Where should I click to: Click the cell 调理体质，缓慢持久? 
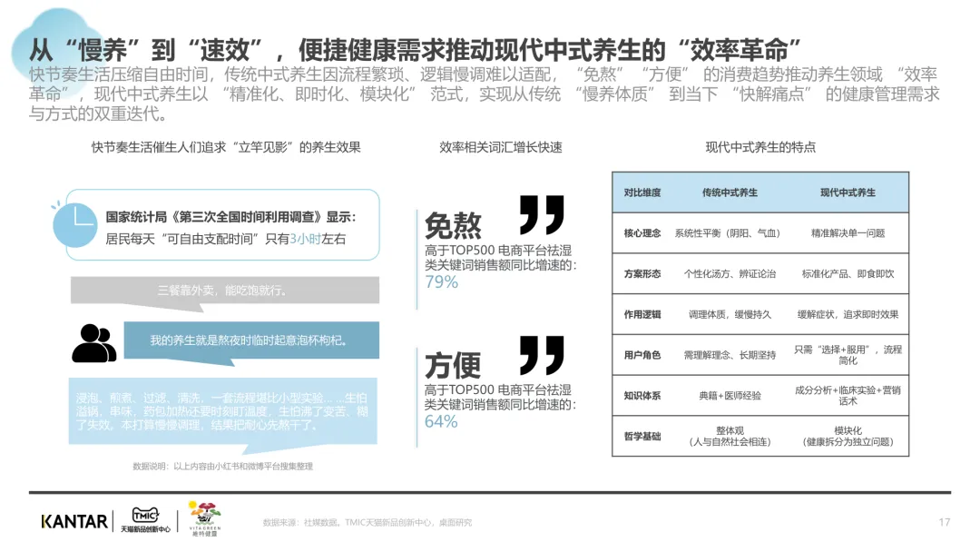(730, 314)
